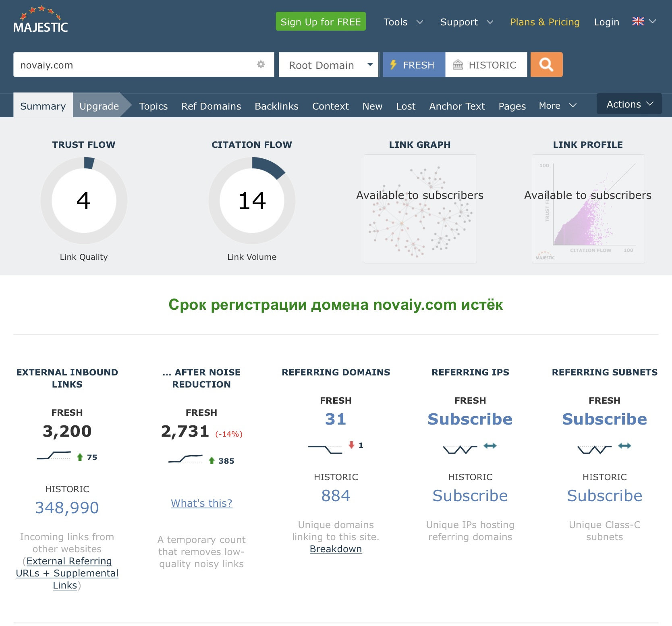The height and width of the screenshot is (626, 672).
Task: Open the Actions dropdown
Action: 629,104
